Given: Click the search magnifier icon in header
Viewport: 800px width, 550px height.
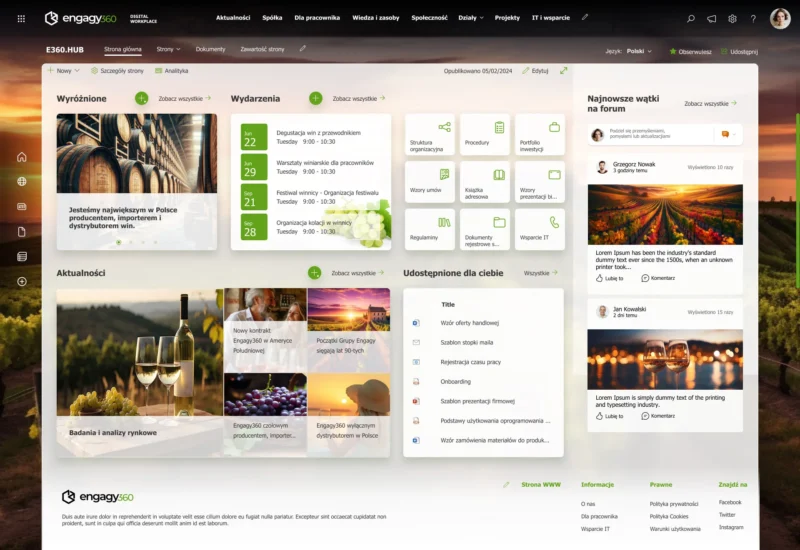Looking at the screenshot, I should coord(690,18).
